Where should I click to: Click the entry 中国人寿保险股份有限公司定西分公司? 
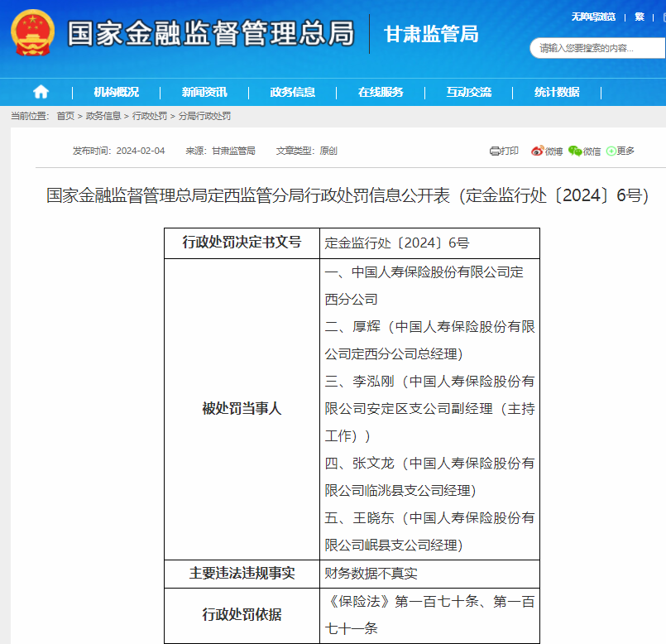click(424, 286)
